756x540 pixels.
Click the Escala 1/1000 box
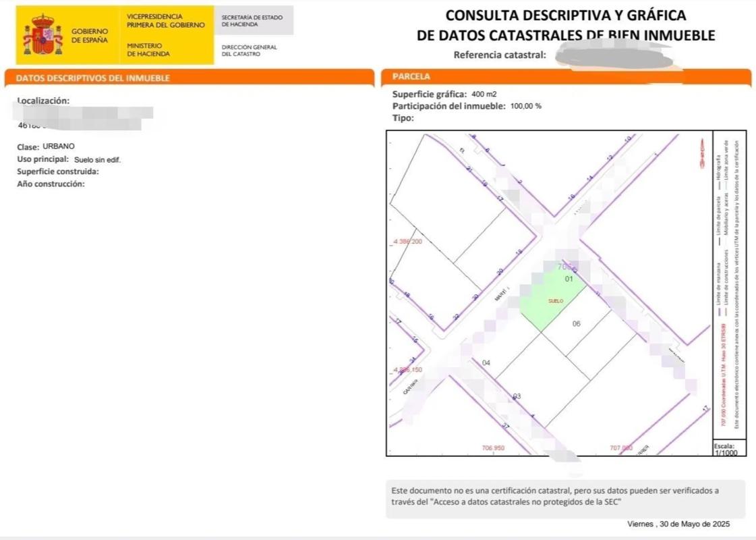point(728,450)
